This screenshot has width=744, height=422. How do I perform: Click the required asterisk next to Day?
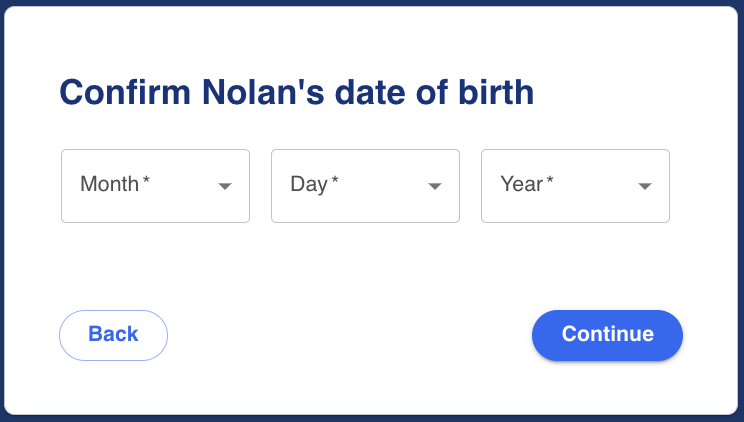(x=335, y=182)
